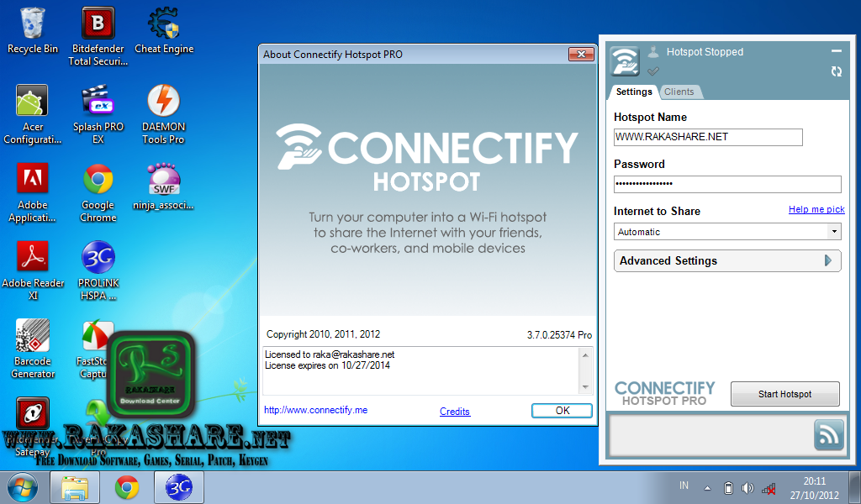
Task: Show hidden tray icons arrow
Action: pos(707,488)
